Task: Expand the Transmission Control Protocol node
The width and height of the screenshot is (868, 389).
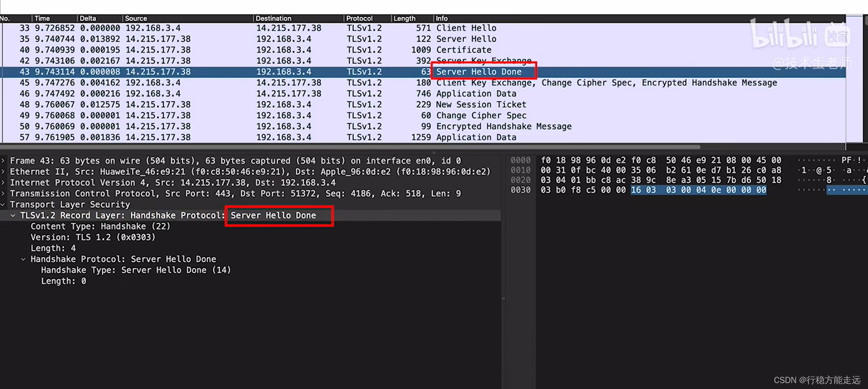Action: tap(3, 193)
